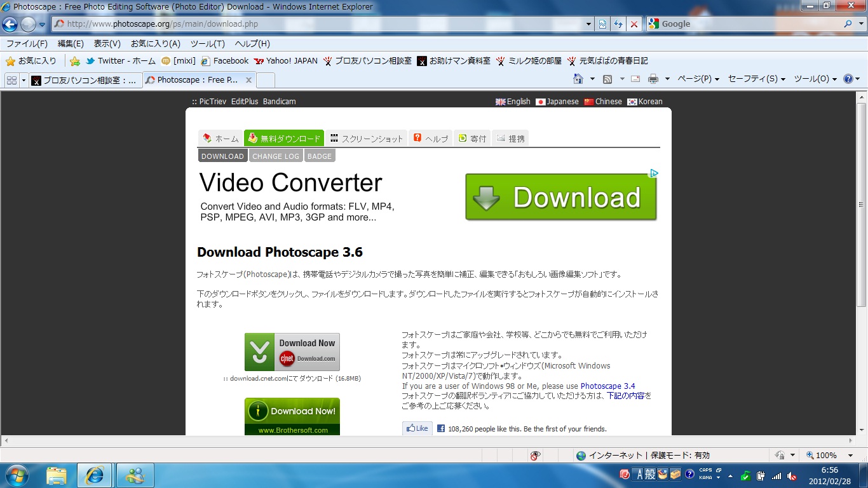Toggle IME 般 conversion mode button
Screen dimensions: 868x488
(x=649, y=474)
